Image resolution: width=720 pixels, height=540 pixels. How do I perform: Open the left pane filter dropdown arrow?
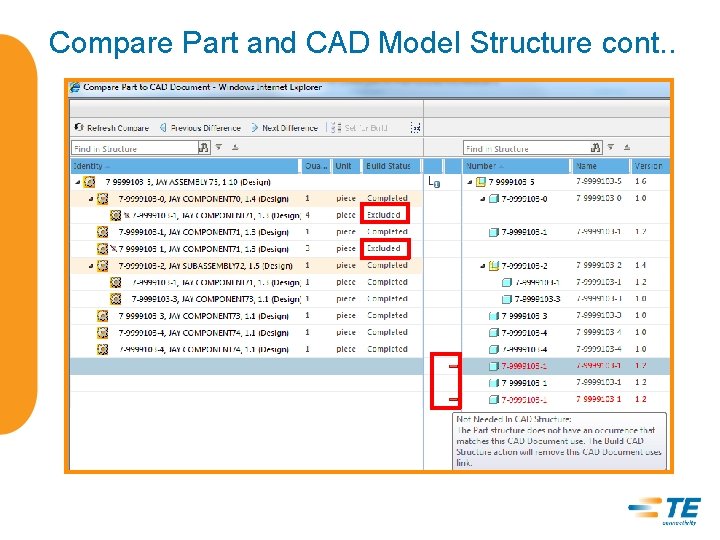[219, 147]
